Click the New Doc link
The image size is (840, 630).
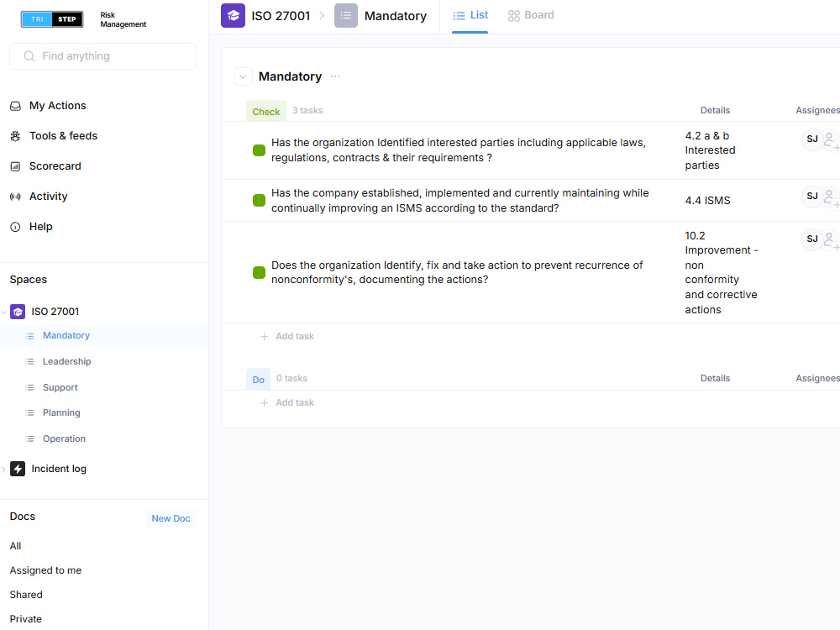tap(171, 518)
